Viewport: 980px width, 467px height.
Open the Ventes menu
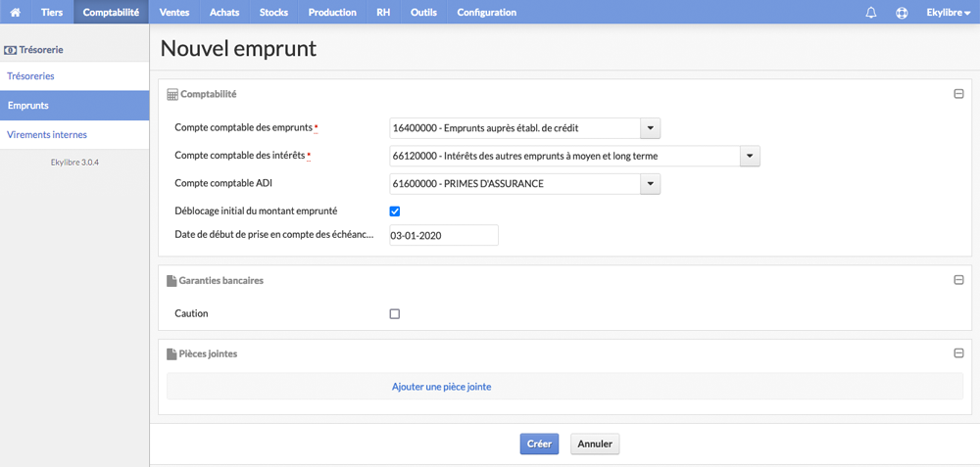pos(174,12)
